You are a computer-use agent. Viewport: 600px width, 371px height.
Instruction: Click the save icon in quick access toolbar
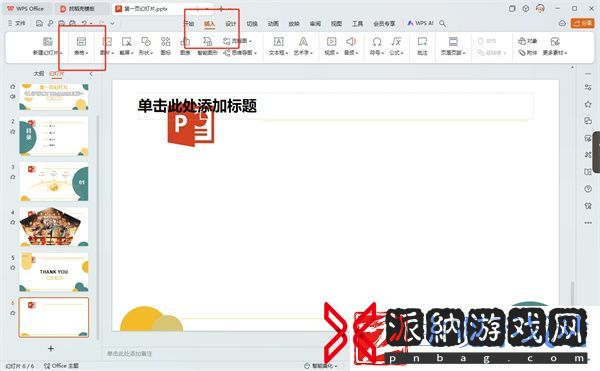(x=39, y=23)
